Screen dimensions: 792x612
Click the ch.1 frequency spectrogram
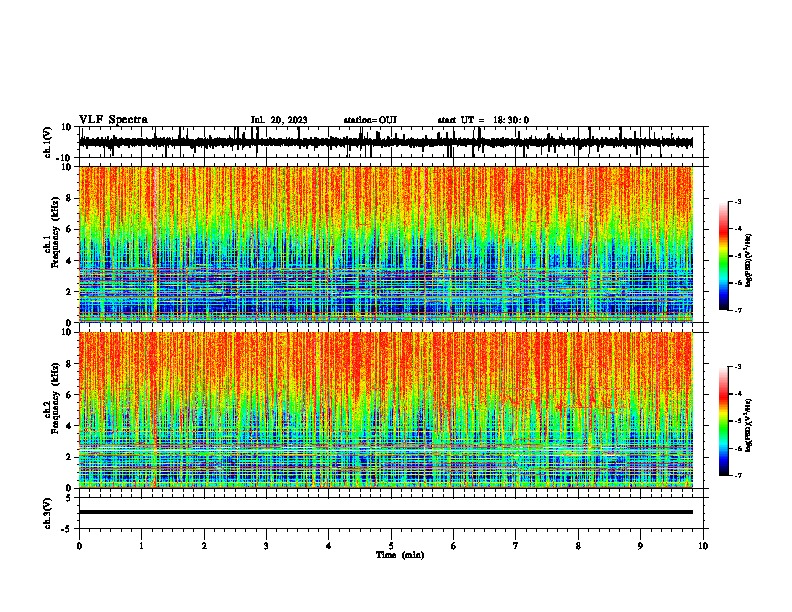[386, 244]
